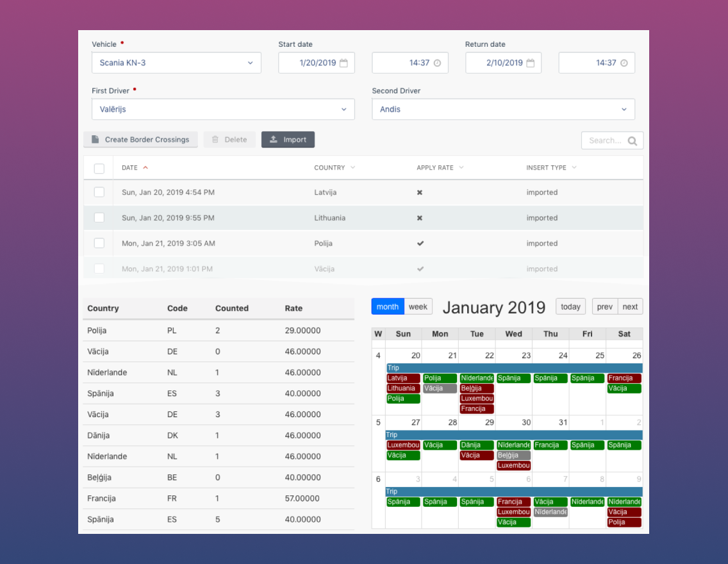Click the today button in calendar
This screenshot has height=564, width=728.
[570, 307]
